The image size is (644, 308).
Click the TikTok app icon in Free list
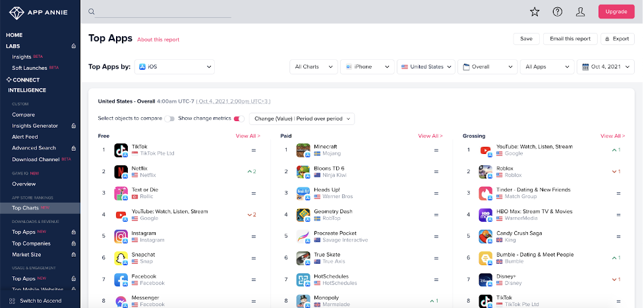[121, 150]
